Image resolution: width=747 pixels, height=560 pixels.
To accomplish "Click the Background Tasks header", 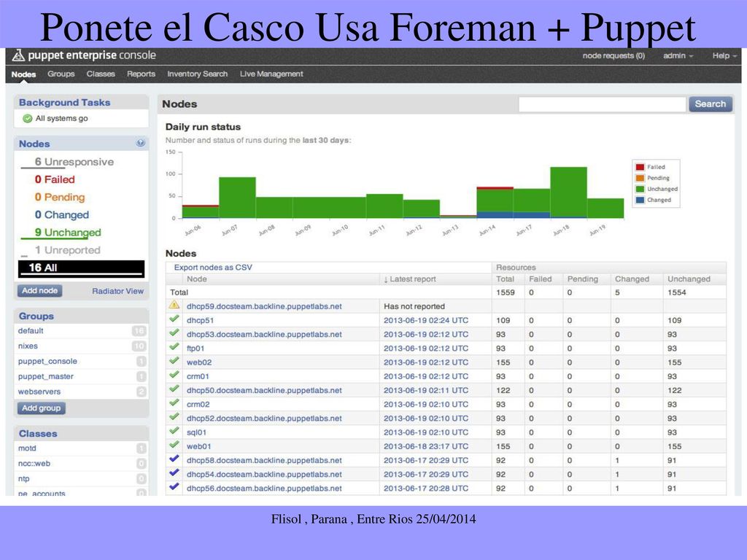I will pos(64,102).
